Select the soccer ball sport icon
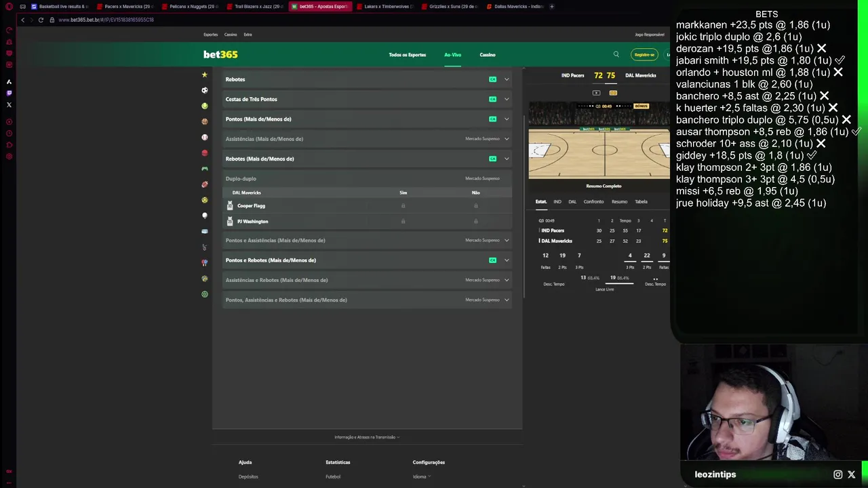 tap(205, 90)
